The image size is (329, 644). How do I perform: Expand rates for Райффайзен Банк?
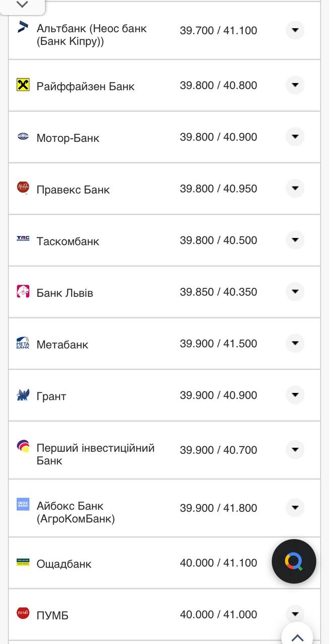point(294,85)
